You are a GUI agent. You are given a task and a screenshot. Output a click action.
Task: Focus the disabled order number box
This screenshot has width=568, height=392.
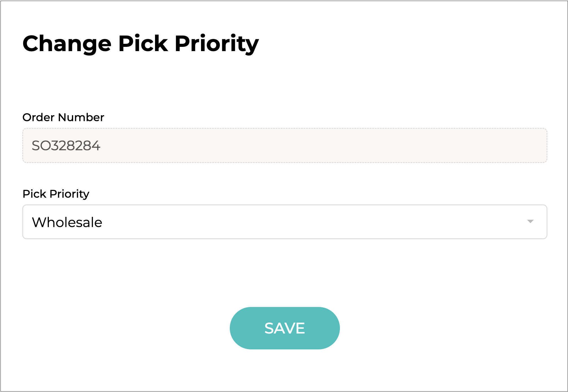[x=285, y=145]
